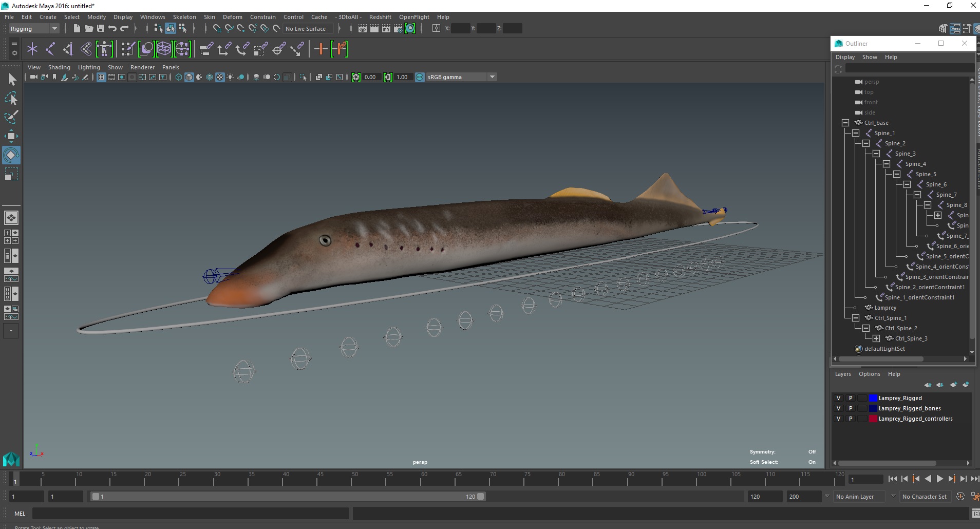Collapse the Ctrl_base node in Outliner

coord(845,123)
